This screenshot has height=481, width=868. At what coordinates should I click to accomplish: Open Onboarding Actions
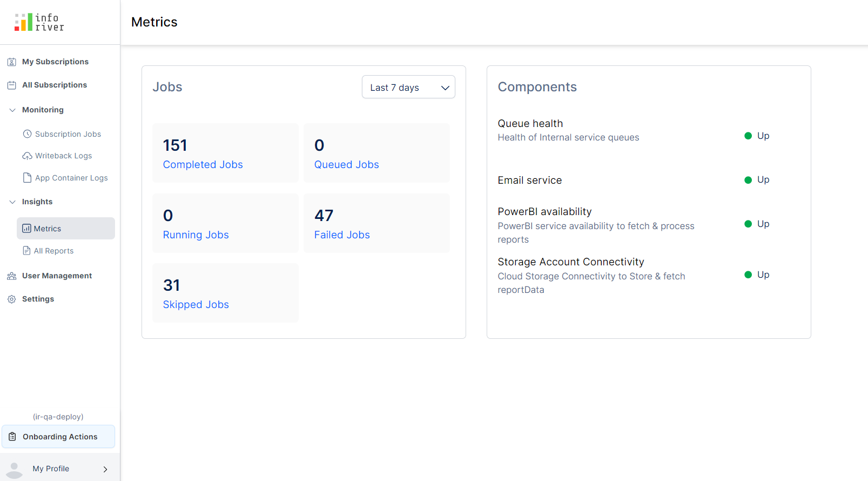58,437
